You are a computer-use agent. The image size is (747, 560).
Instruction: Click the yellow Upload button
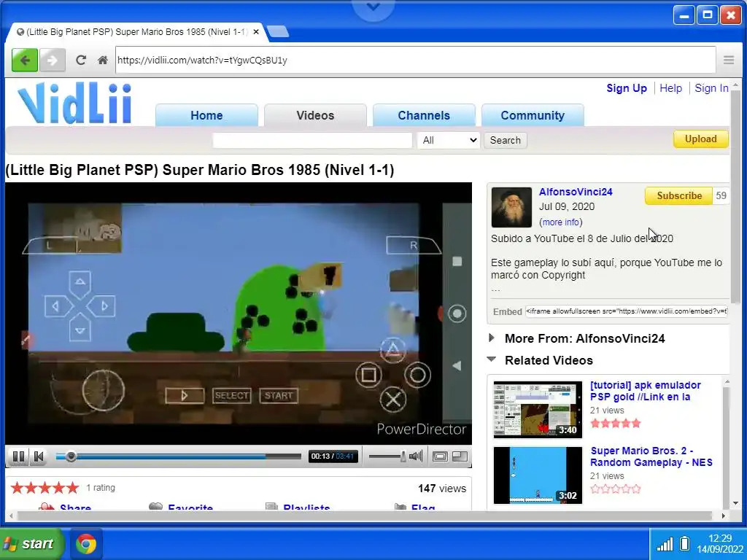(x=701, y=139)
